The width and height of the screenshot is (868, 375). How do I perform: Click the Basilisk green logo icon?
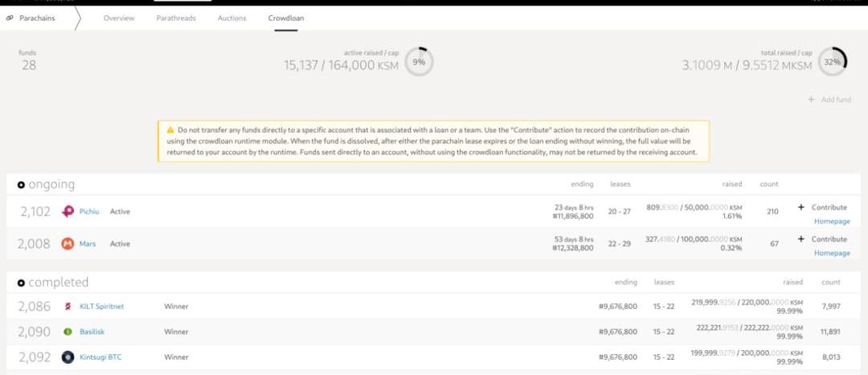coord(68,332)
